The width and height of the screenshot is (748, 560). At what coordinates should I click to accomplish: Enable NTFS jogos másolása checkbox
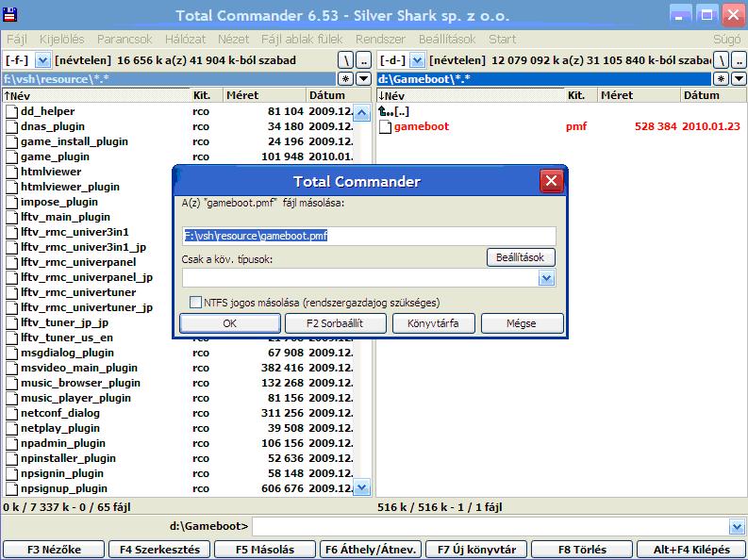tap(195, 303)
